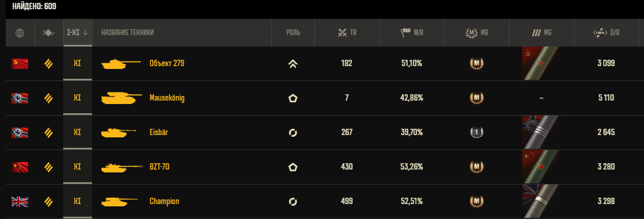
Task: Open the Mausekönig vehicle link
Action: [x=167, y=98]
